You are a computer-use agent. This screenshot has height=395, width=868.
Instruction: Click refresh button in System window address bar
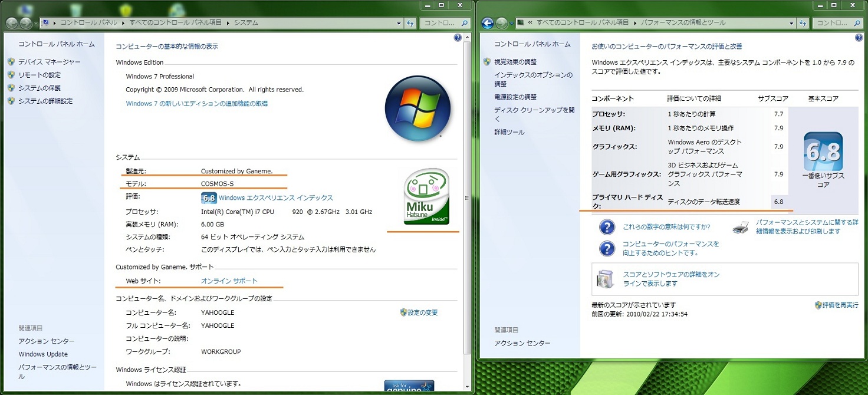click(410, 23)
